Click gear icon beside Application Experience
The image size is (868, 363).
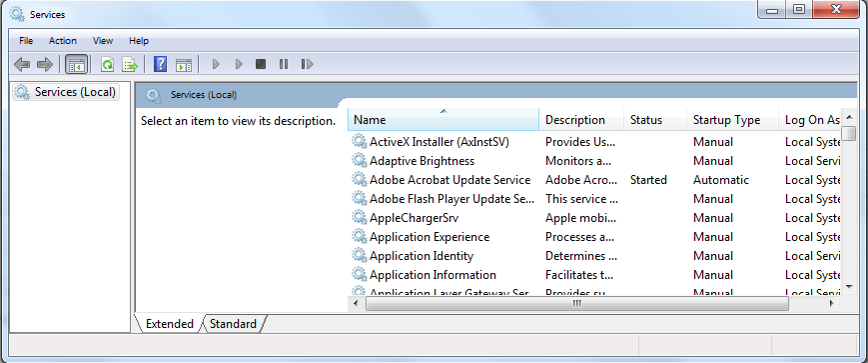point(360,237)
